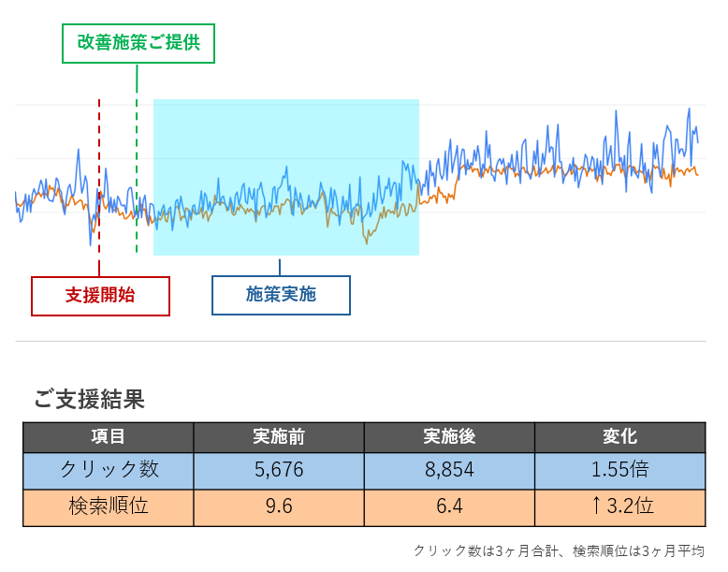Click the 施策実施 blue label box
Screen dimensions: 728x572
tap(281, 295)
